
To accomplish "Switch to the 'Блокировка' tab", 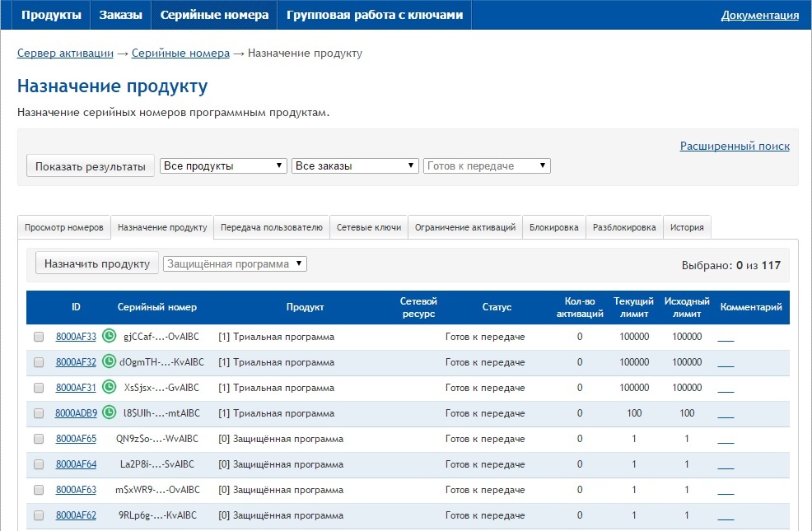I will pos(553,227).
